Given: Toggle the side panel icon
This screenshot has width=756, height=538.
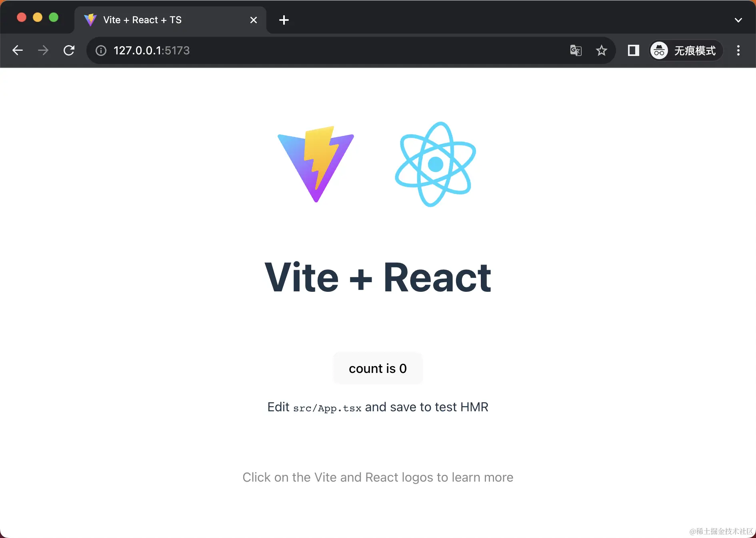Looking at the screenshot, I should click(633, 50).
